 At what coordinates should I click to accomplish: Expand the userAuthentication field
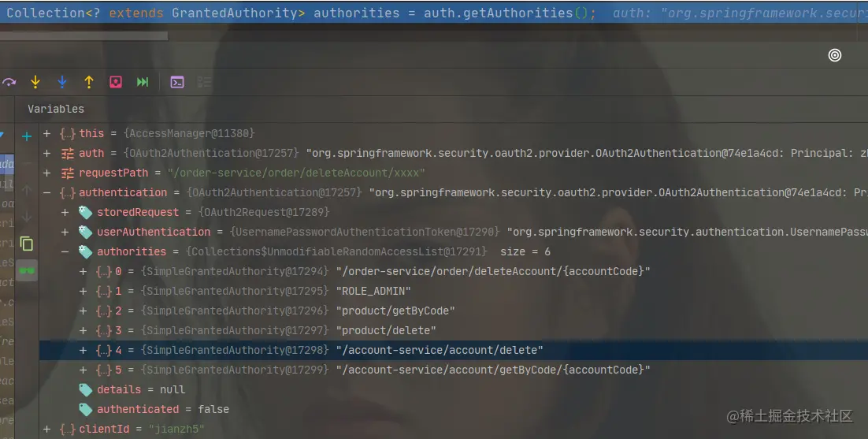click(x=65, y=232)
